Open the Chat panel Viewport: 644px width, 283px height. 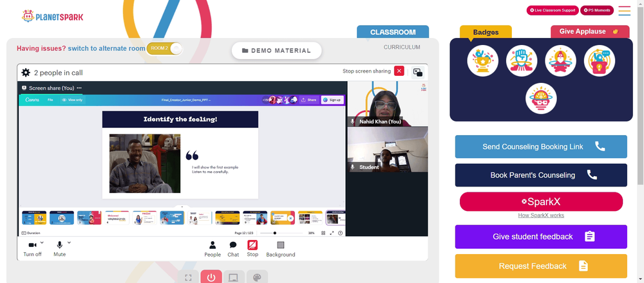coord(233,249)
